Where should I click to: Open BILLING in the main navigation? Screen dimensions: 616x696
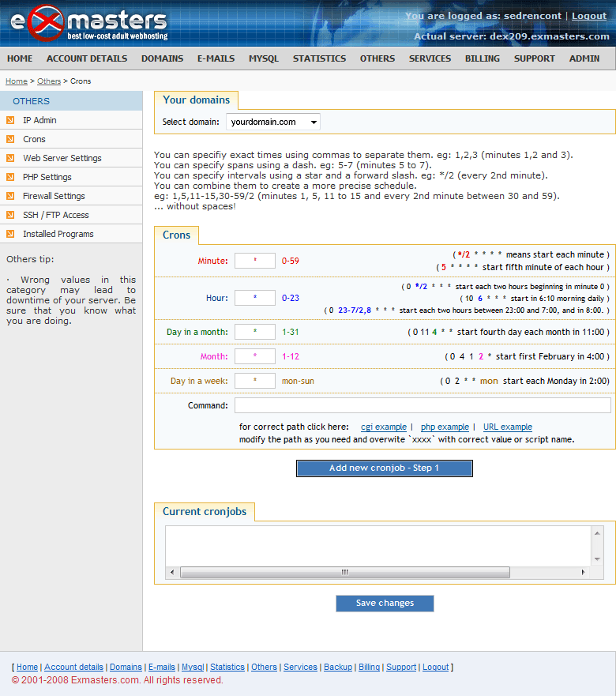pyautogui.click(x=482, y=58)
